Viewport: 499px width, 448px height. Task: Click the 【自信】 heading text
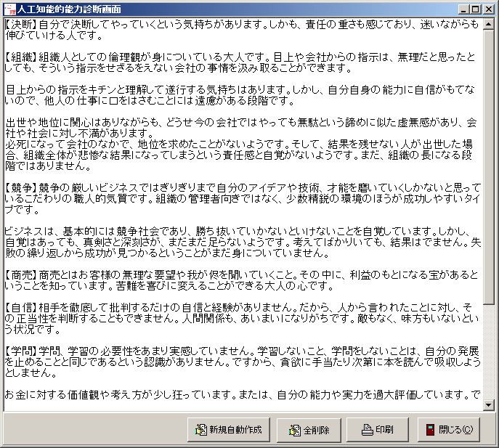point(21,307)
